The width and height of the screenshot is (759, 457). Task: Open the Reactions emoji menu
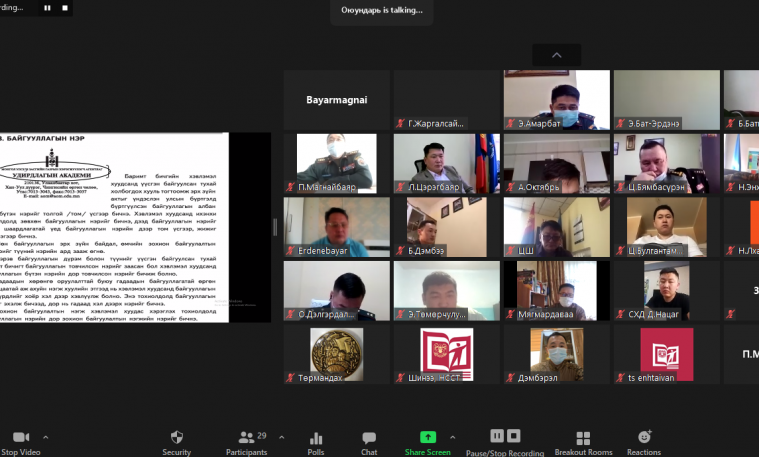pyautogui.click(x=644, y=438)
